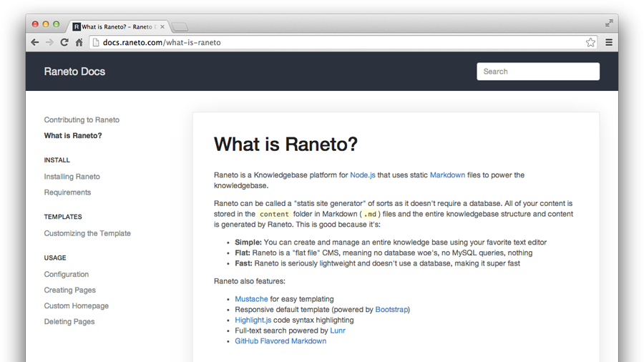Close the 'What is Raneto?' tab
This screenshot has width=644, height=362.
tap(162, 26)
